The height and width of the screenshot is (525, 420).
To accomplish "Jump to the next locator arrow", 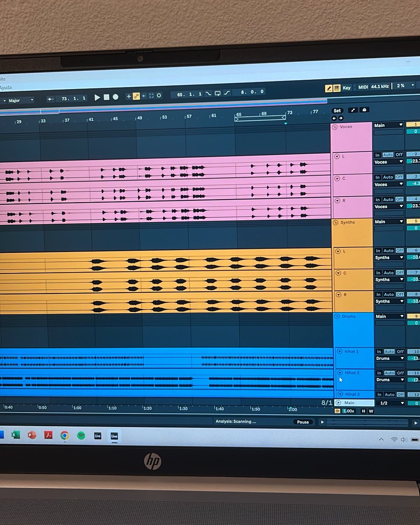I will coord(341,118).
